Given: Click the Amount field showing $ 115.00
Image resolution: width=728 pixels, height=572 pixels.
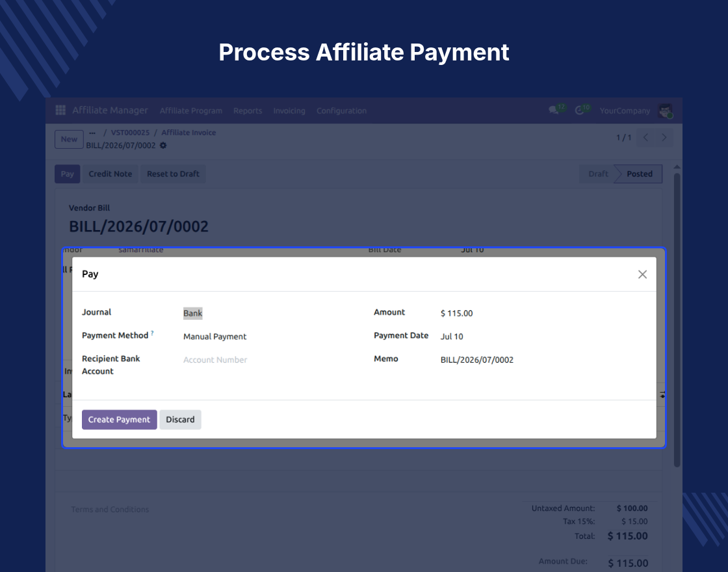Looking at the screenshot, I should pos(456,313).
